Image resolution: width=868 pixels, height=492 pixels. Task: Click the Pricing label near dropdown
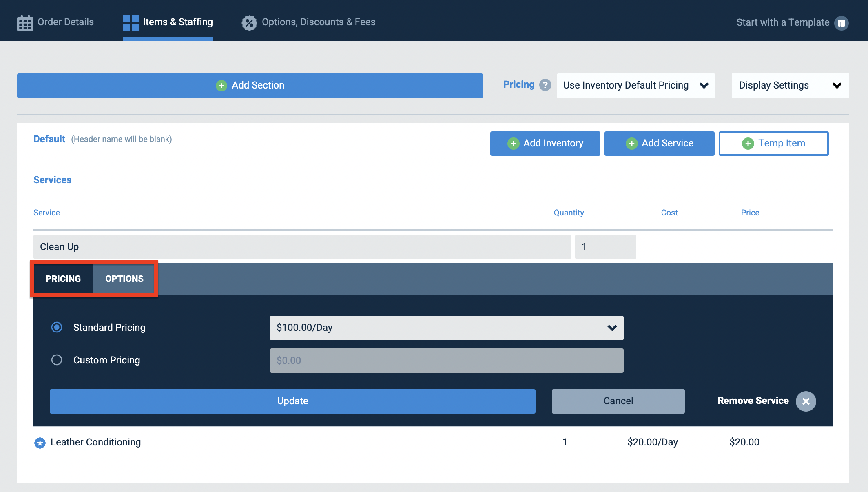[519, 84]
